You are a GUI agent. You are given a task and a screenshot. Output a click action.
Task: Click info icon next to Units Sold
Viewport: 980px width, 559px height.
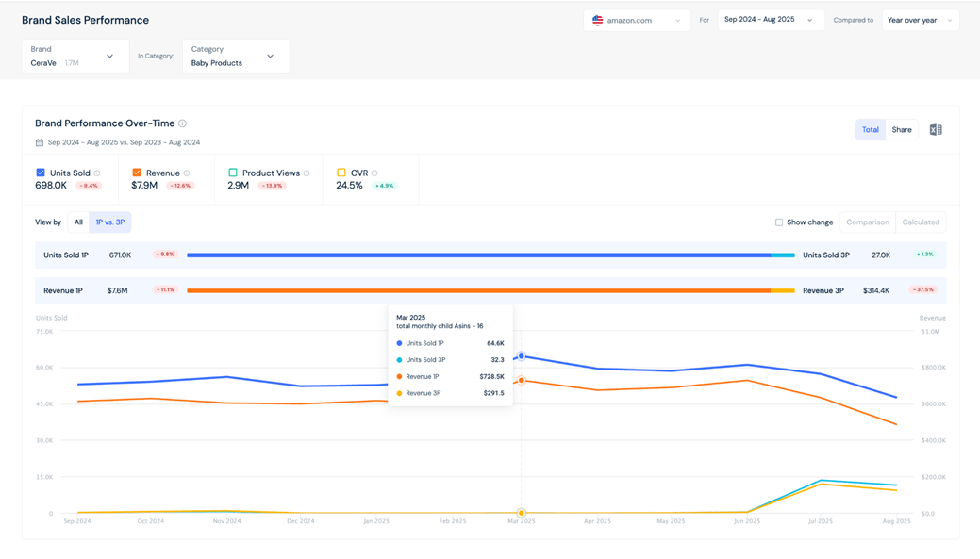[x=97, y=173]
